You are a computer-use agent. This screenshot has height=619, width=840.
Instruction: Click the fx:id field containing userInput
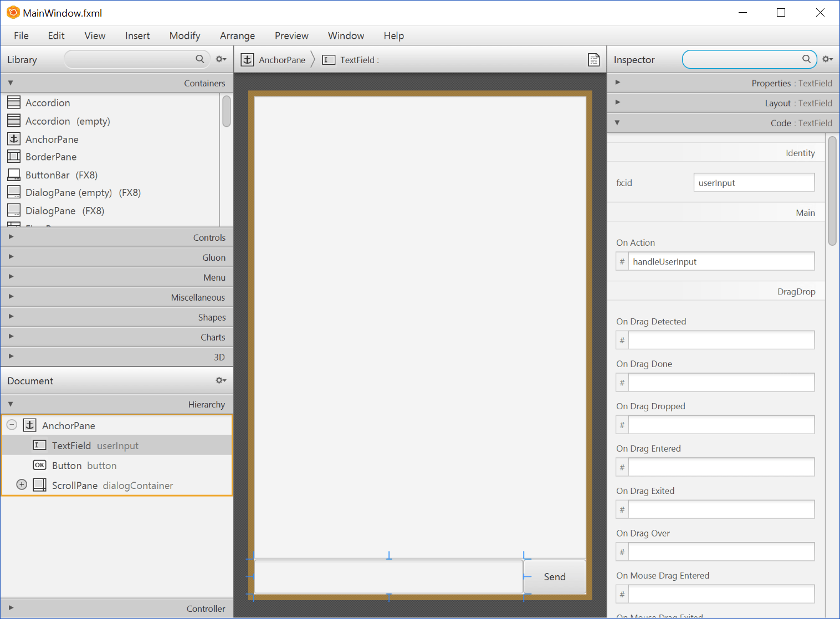pyautogui.click(x=754, y=182)
